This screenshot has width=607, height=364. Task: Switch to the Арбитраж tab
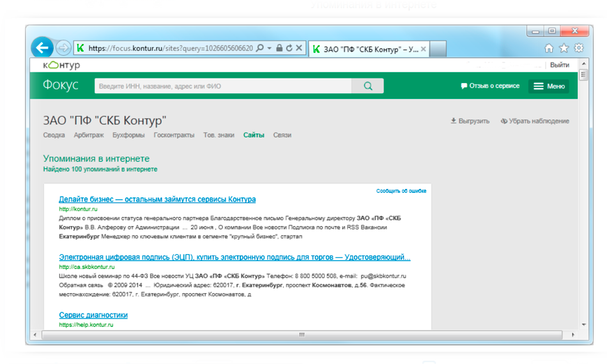tap(89, 135)
